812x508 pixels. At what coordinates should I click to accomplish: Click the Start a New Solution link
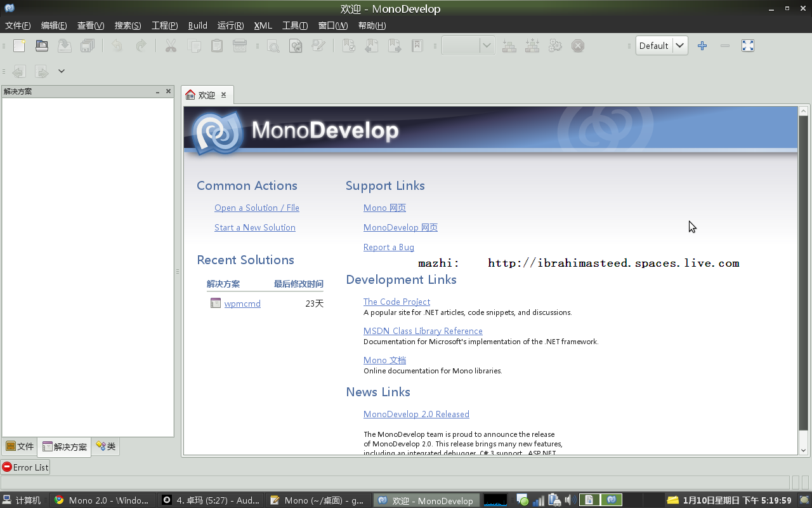(255, 227)
